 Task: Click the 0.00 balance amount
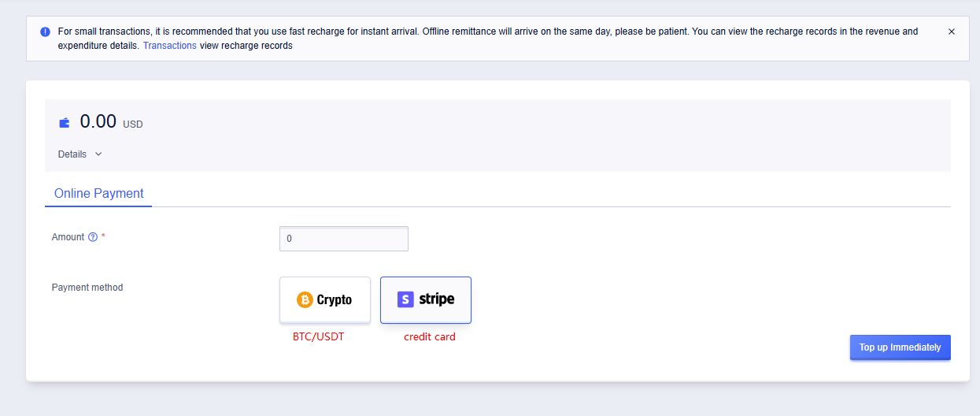pos(98,121)
